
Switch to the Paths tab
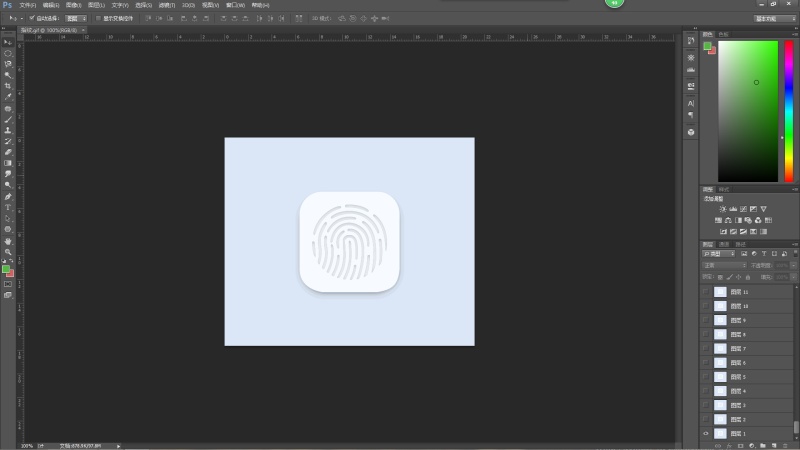(740, 244)
